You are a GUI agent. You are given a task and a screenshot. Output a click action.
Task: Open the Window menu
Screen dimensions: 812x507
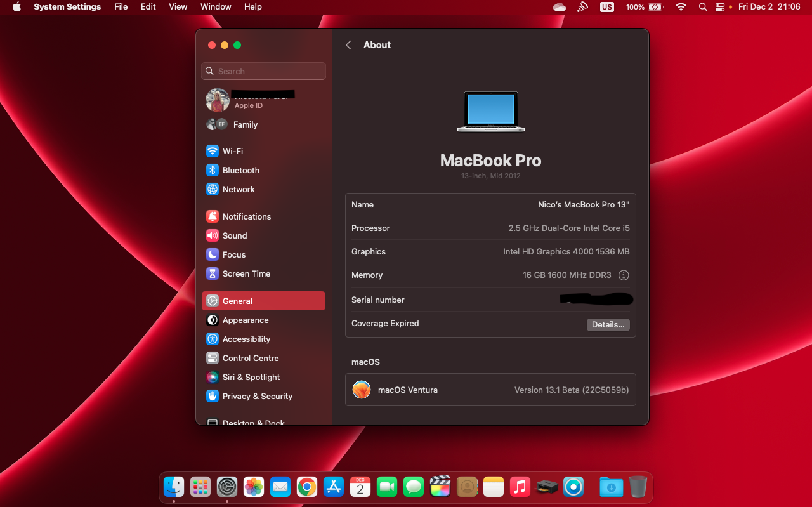[x=216, y=7]
